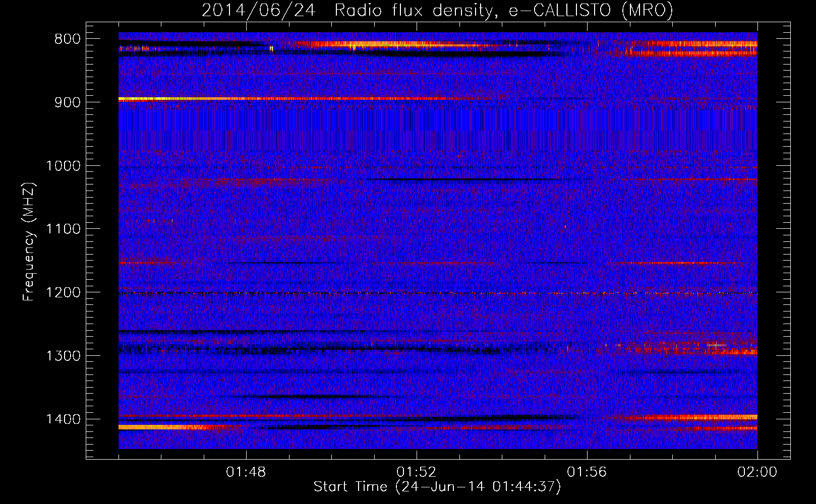Click the 1100 frequency tick label
This screenshot has height=504, width=816.
click(63, 229)
